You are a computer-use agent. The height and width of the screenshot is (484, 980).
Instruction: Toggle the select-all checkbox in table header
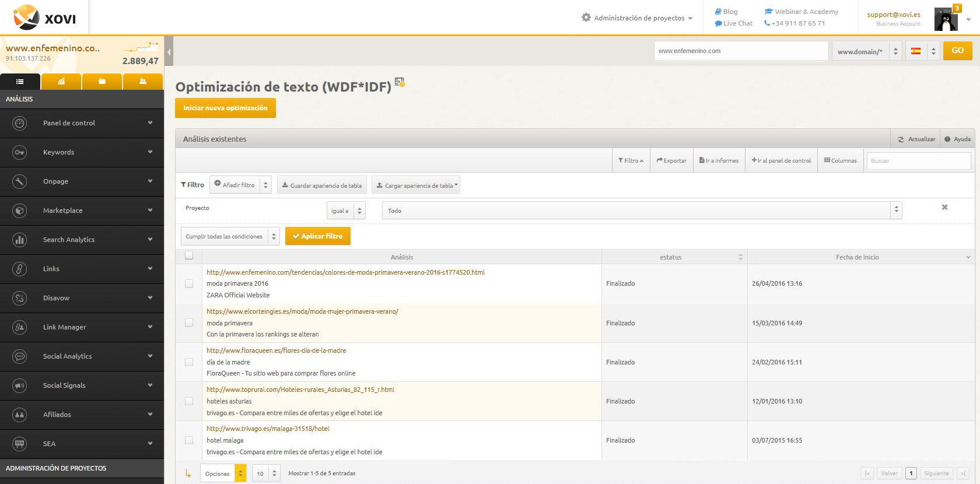[x=189, y=255]
